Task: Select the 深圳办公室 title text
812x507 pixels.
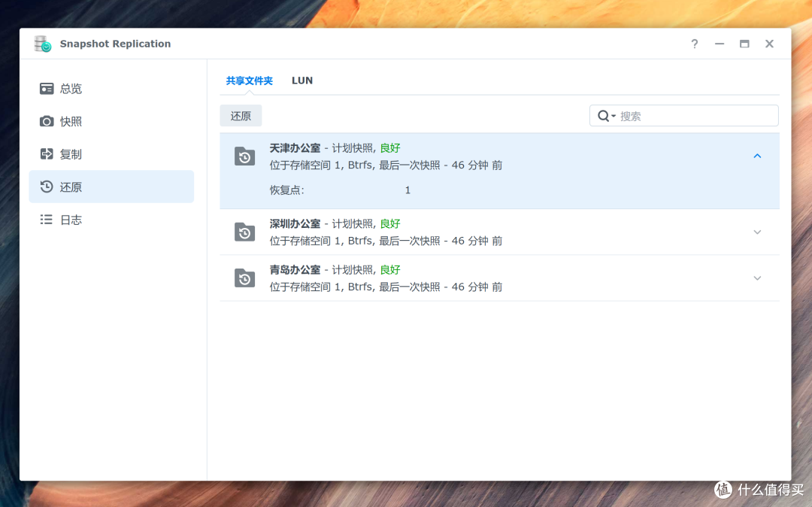Action: coord(295,223)
